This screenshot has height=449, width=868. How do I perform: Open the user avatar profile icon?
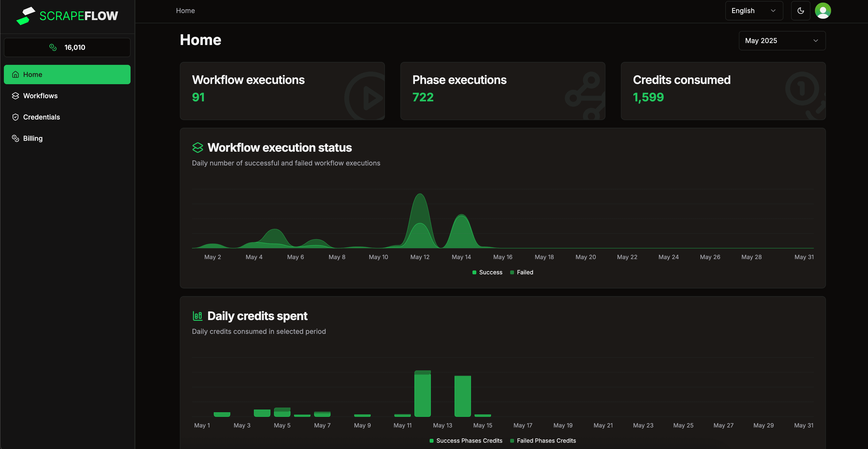pyautogui.click(x=823, y=10)
